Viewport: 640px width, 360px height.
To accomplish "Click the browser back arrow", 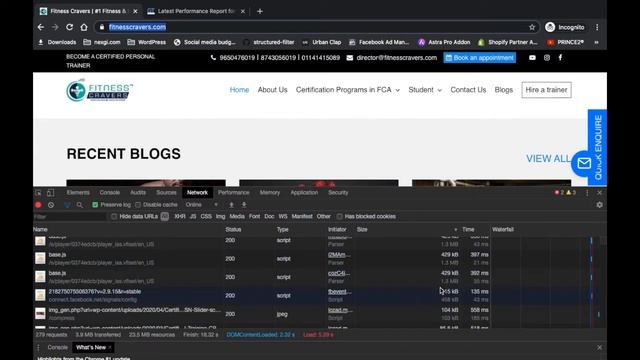I will pos(40,27).
